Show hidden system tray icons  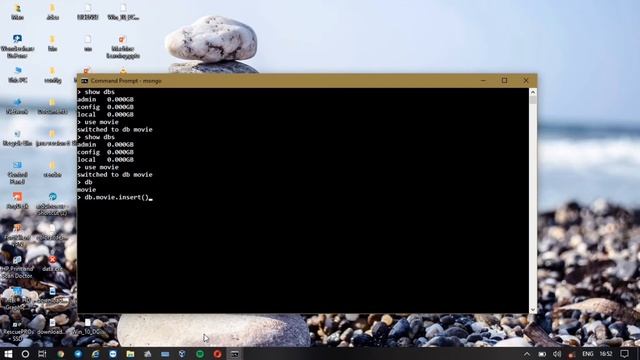tap(527, 354)
